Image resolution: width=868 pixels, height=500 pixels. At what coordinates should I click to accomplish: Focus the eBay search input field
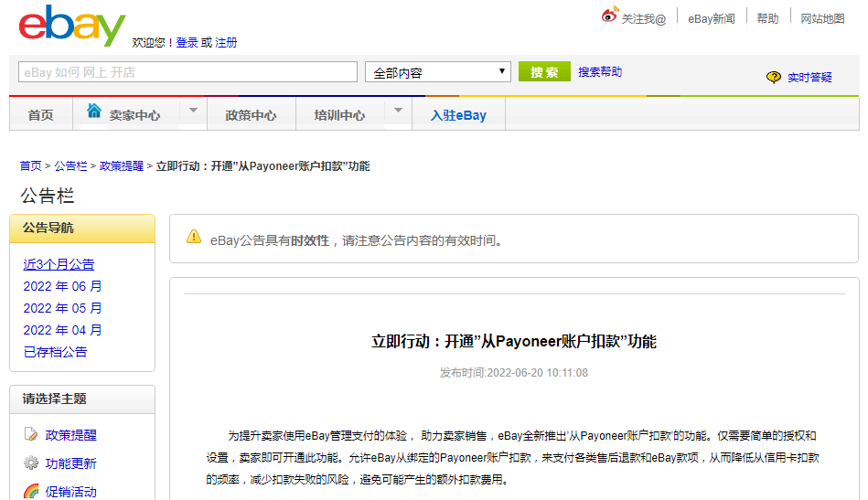pos(188,72)
